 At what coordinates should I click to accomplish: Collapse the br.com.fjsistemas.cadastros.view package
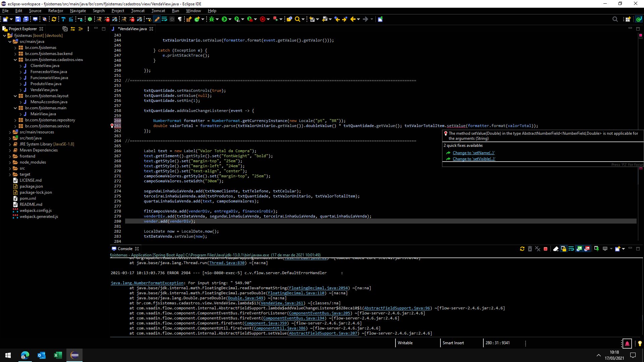(x=15, y=60)
